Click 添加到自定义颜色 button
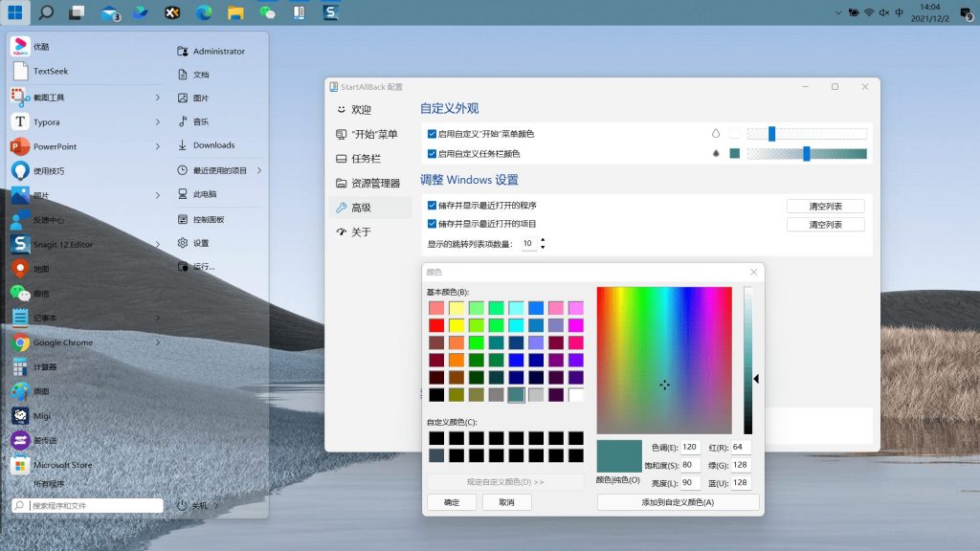The height and width of the screenshot is (551, 980). coord(678,502)
